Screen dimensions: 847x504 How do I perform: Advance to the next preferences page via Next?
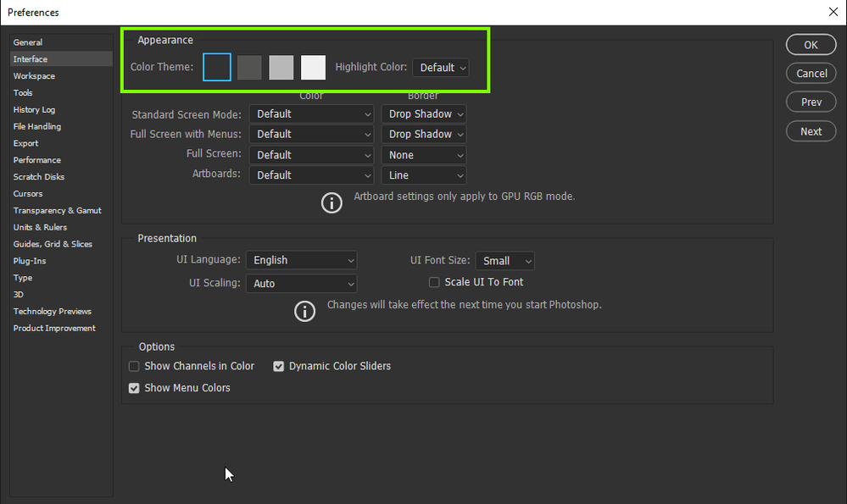click(x=811, y=130)
